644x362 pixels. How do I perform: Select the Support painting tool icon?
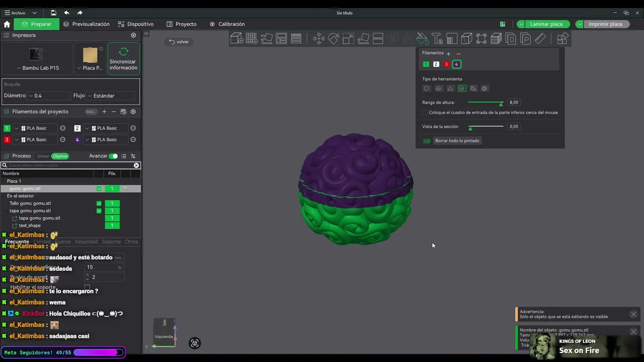452,39
